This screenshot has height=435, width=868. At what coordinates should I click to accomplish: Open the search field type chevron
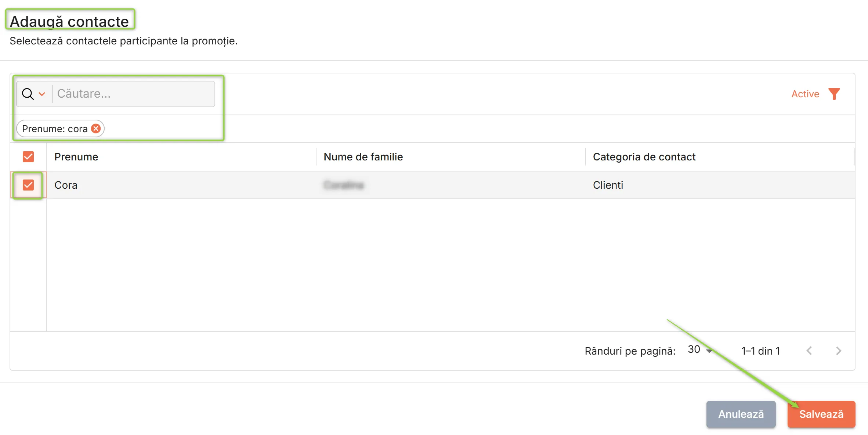42,94
